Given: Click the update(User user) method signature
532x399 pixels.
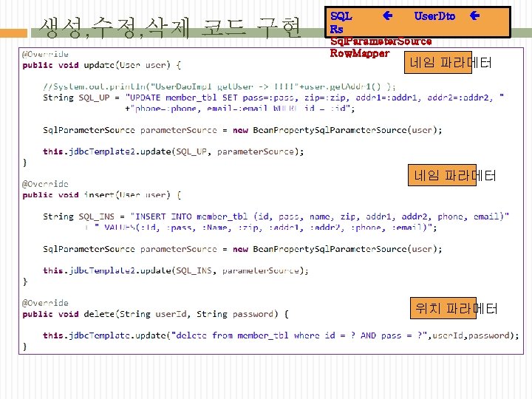Looking at the screenshot, I should tap(102, 65).
